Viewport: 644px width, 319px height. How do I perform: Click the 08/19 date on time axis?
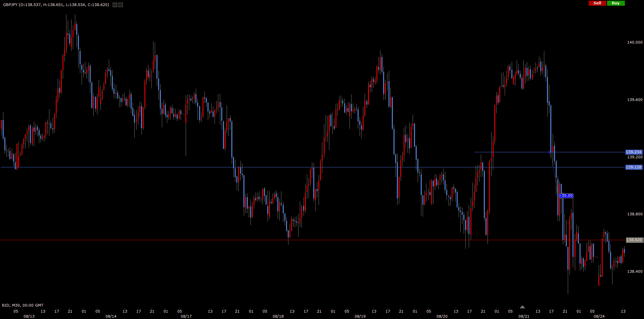pyautogui.click(x=360, y=316)
